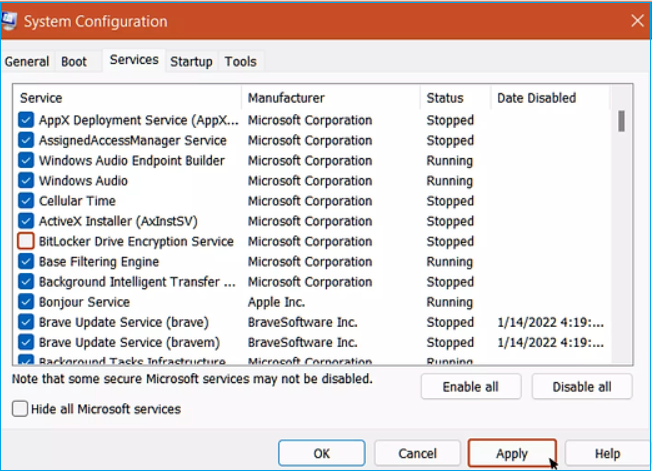Uncheck the Bonjour Service checkbox
This screenshot has height=471, width=652.
[26, 302]
